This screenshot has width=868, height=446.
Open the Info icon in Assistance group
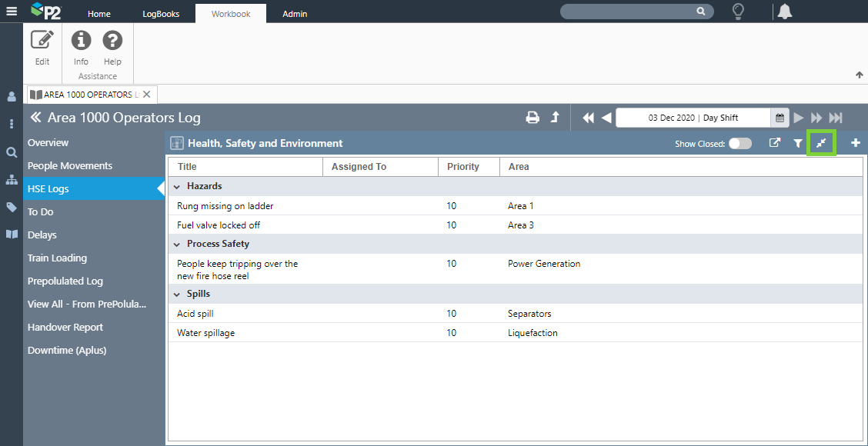tap(81, 41)
